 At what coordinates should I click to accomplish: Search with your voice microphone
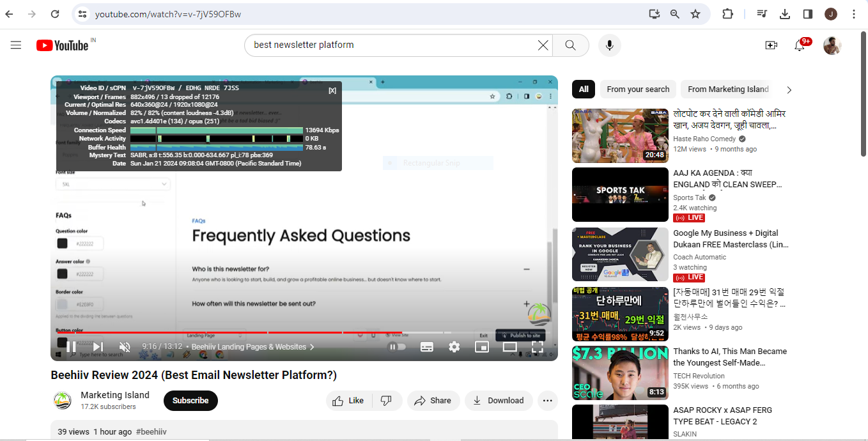[x=610, y=45]
